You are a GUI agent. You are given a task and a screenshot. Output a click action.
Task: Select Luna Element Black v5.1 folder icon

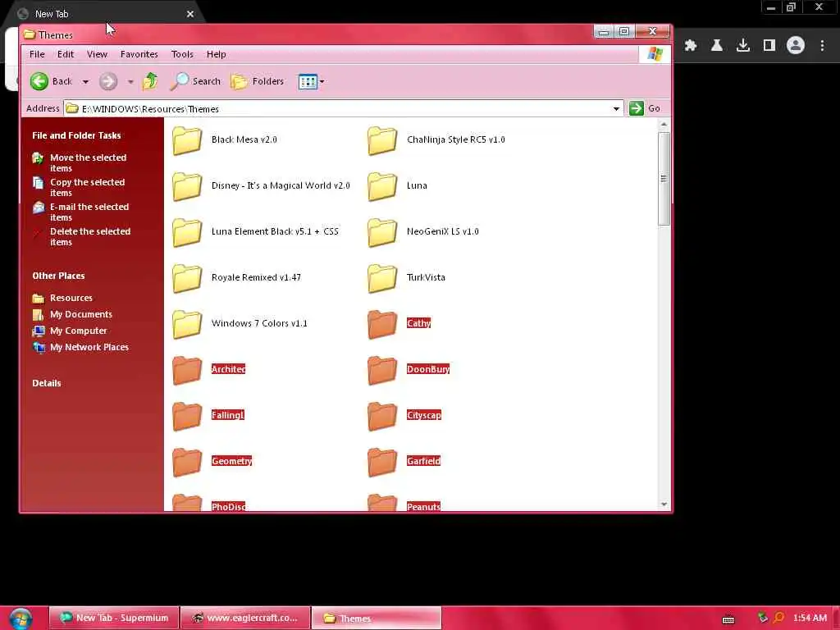coord(187,232)
